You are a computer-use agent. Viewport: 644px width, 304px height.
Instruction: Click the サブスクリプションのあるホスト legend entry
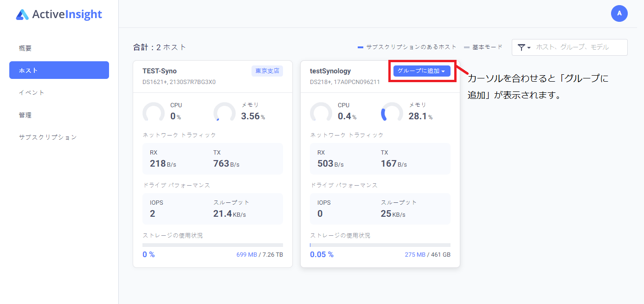tap(407, 47)
